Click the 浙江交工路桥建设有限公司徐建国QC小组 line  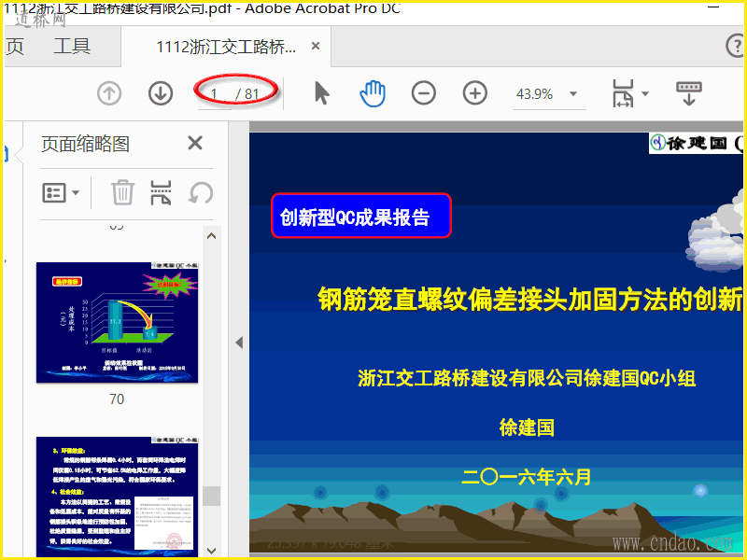click(x=527, y=379)
